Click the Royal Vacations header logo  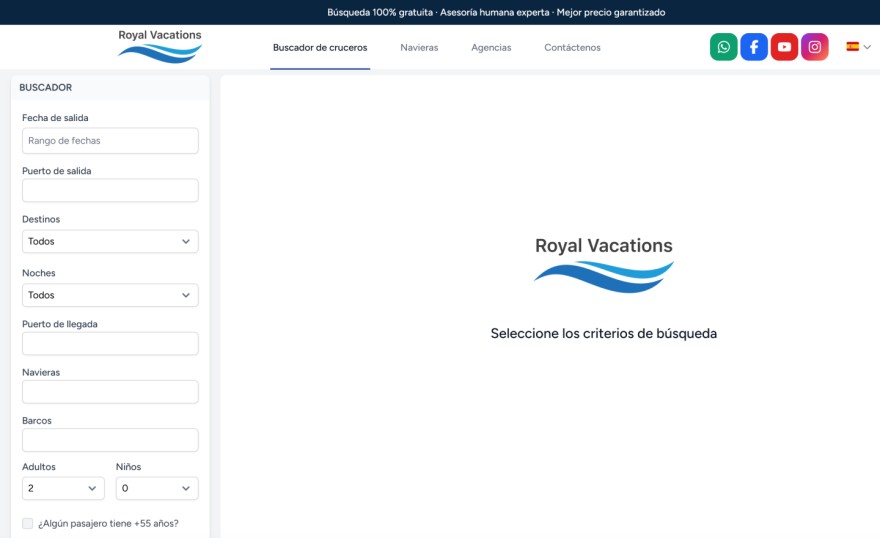click(160, 46)
